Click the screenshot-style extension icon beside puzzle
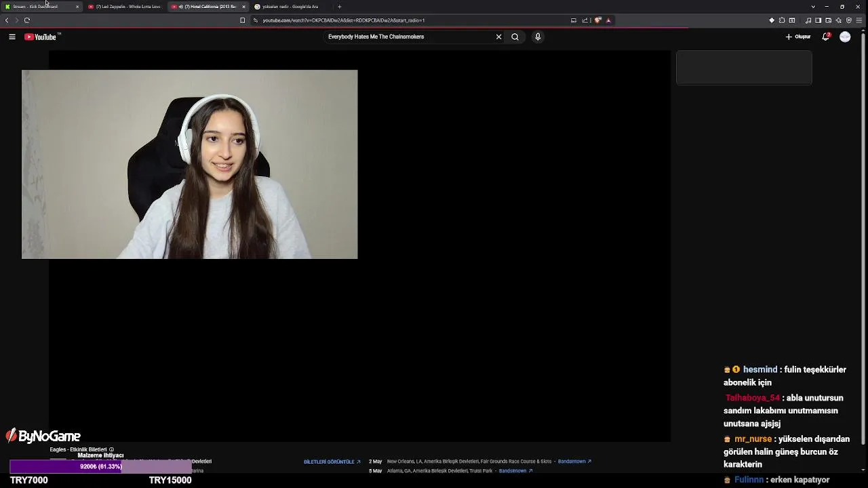Viewport: 868px width, 488px height. [x=792, y=20]
